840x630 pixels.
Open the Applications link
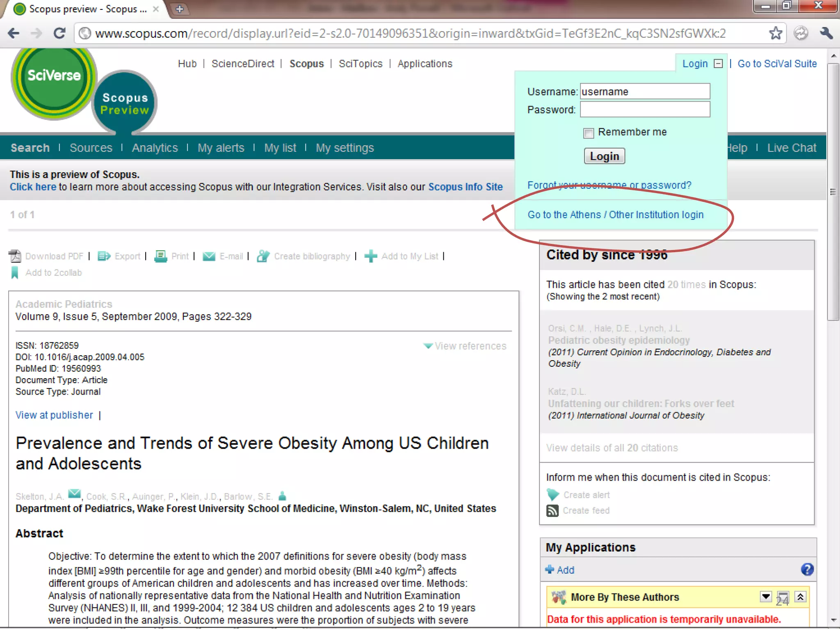coord(425,64)
